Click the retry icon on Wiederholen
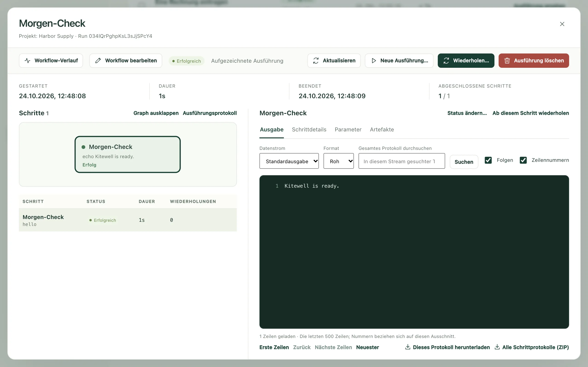This screenshot has height=367, width=588. tap(446, 61)
